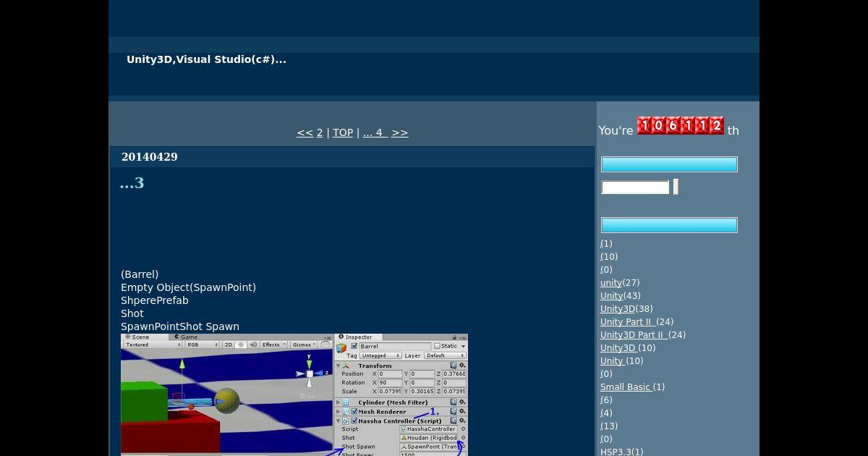Collapse the Hassha Controller (Script) component
Image resolution: width=868 pixels, height=456 pixels.
coord(339,421)
